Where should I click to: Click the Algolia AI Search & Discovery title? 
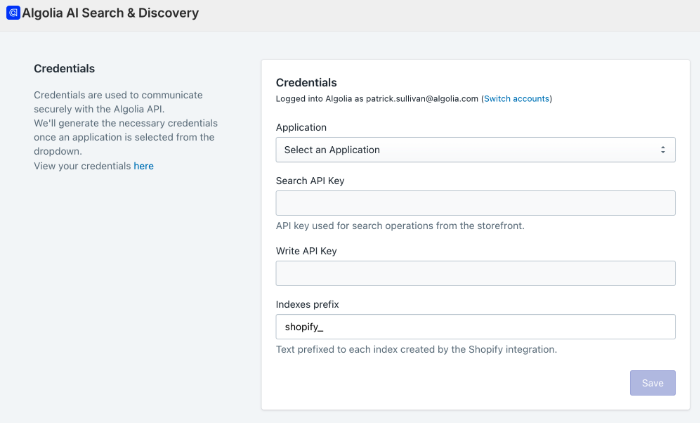pos(110,13)
